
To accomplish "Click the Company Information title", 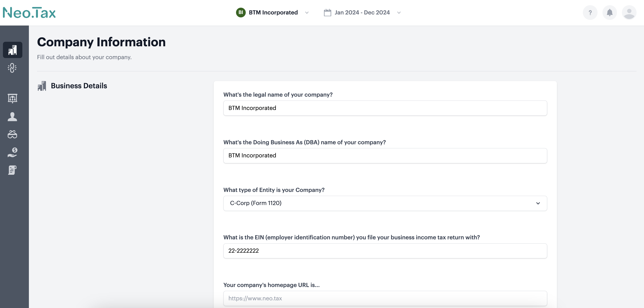I will [x=101, y=42].
